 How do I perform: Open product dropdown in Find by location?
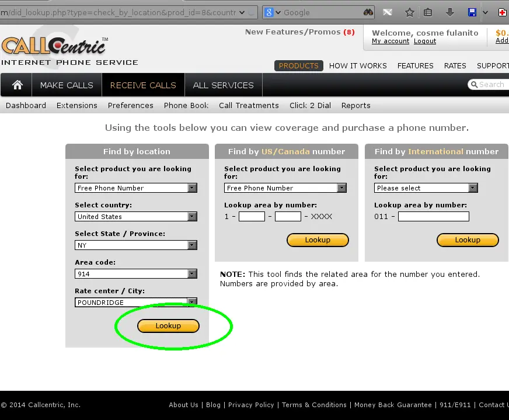point(136,188)
